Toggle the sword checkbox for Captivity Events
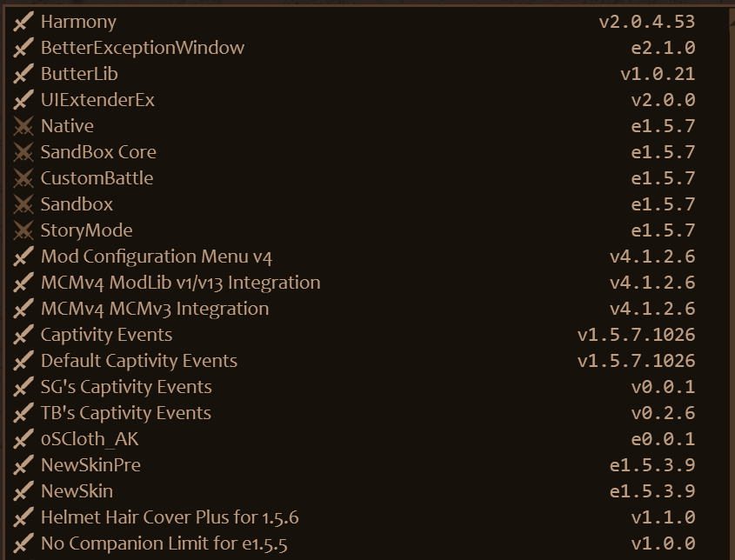Image resolution: width=735 pixels, height=560 pixels. (23, 335)
